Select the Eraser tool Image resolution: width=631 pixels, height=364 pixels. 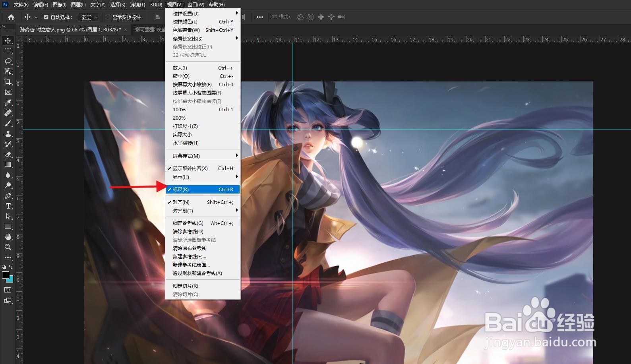(8, 154)
